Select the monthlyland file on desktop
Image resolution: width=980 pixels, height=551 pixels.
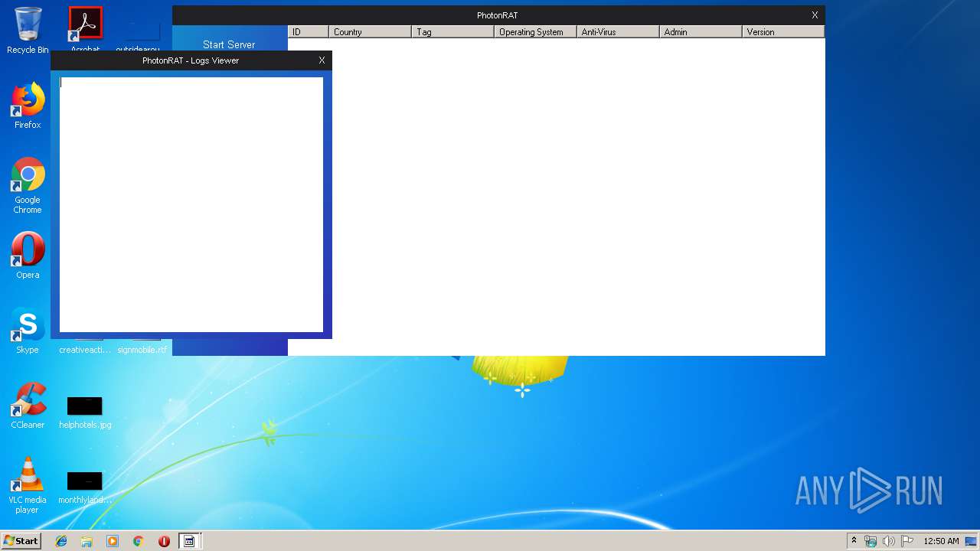(x=85, y=487)
